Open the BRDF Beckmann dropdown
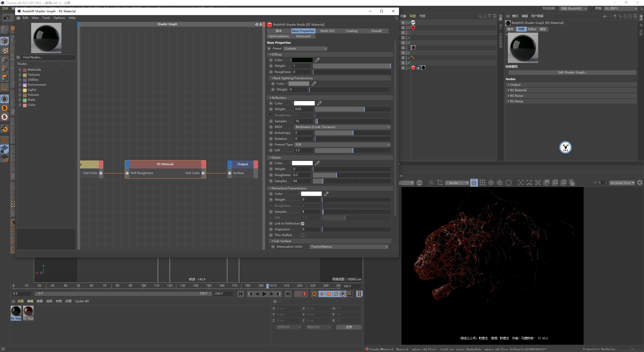This screenshot has height=352, width=644. (342, 127)
